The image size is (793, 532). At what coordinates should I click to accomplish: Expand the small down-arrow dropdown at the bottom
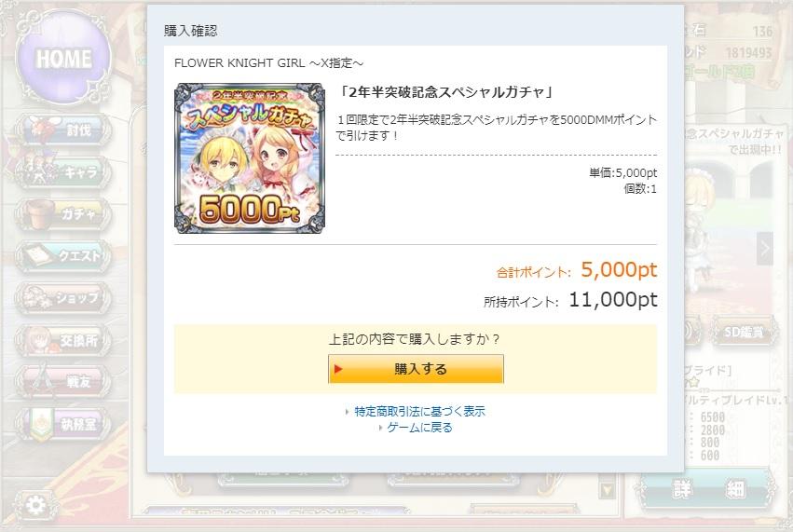pyautogui.click(x=607, y=489)
